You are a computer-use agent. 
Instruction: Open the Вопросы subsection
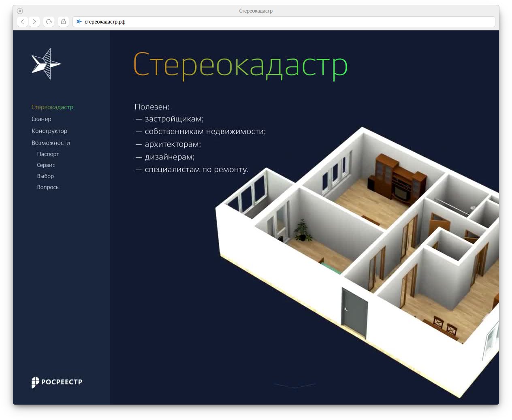tap(48, 187)
